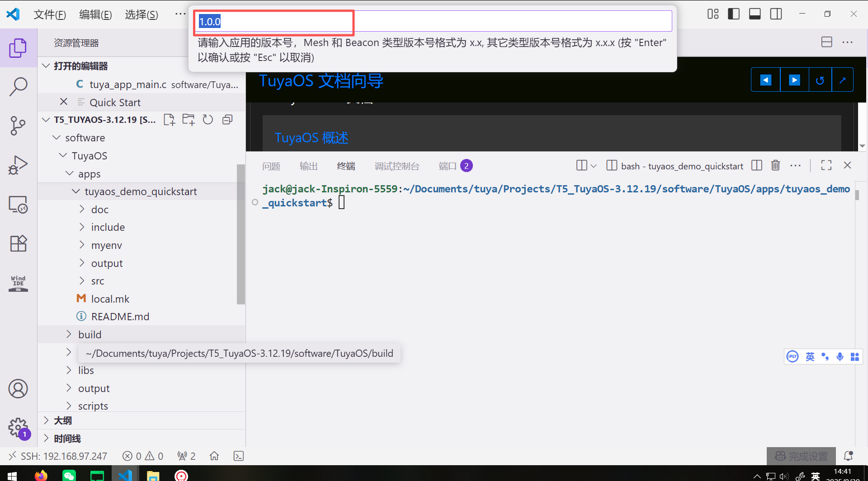Collapse the T5_TUYAOS-3.12.19 workspace root

coord(46,120)
